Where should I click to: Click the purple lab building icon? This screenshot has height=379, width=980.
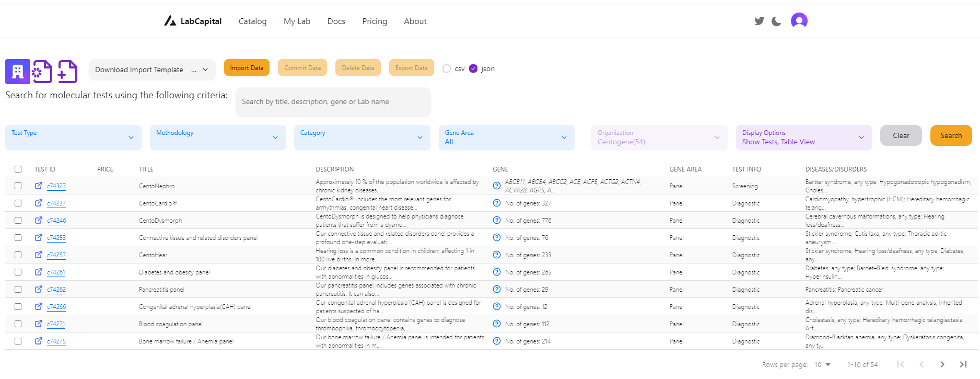point(18,72)
